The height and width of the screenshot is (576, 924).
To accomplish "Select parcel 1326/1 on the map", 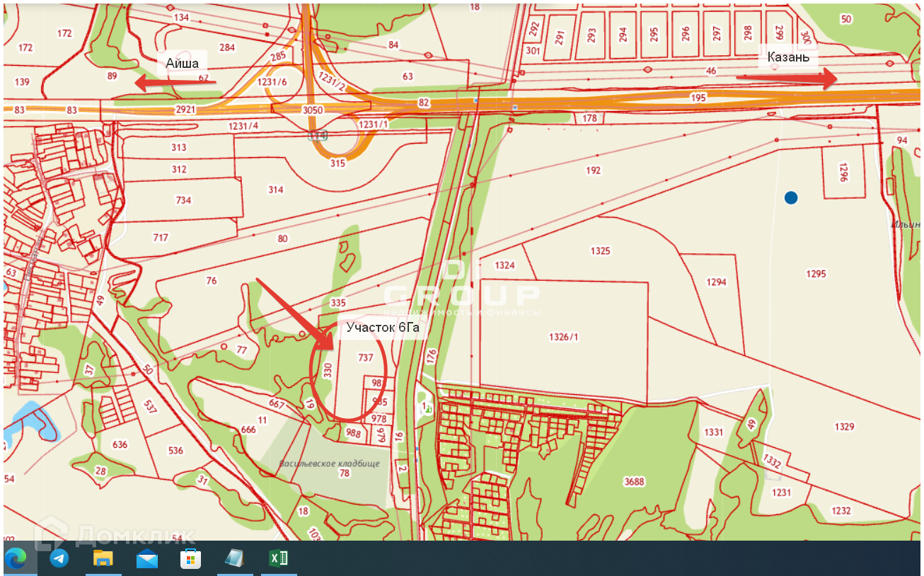I will tap(564, 338).
